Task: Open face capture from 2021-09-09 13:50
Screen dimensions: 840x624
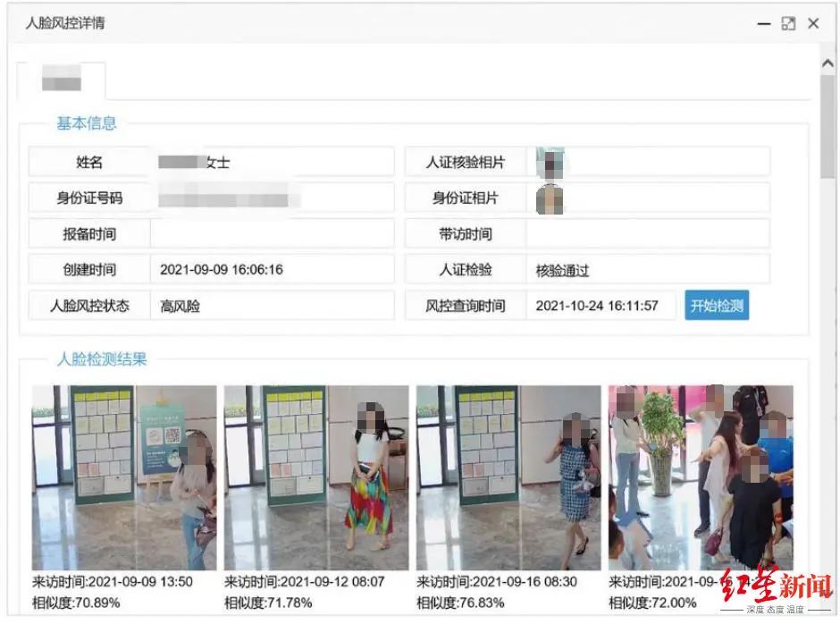Action: tap(124, 477)
